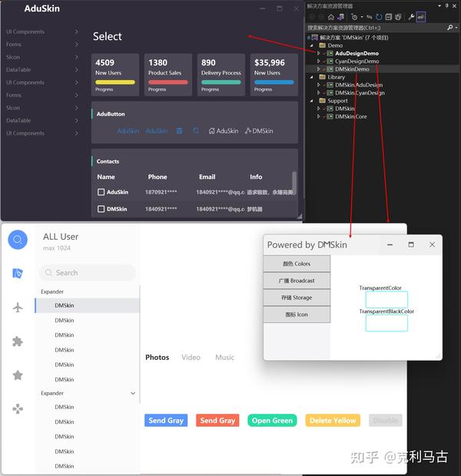Collapse the second Expander chevron
Image resolution: width=461 pixels, height=476 pixels.
[x=132, y=393]
